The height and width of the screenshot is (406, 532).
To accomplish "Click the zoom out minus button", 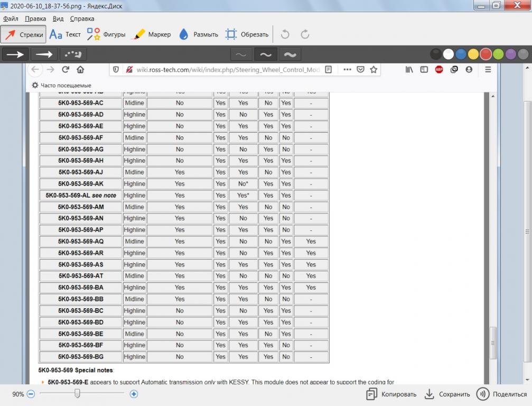I will click(x=31, y=394).
